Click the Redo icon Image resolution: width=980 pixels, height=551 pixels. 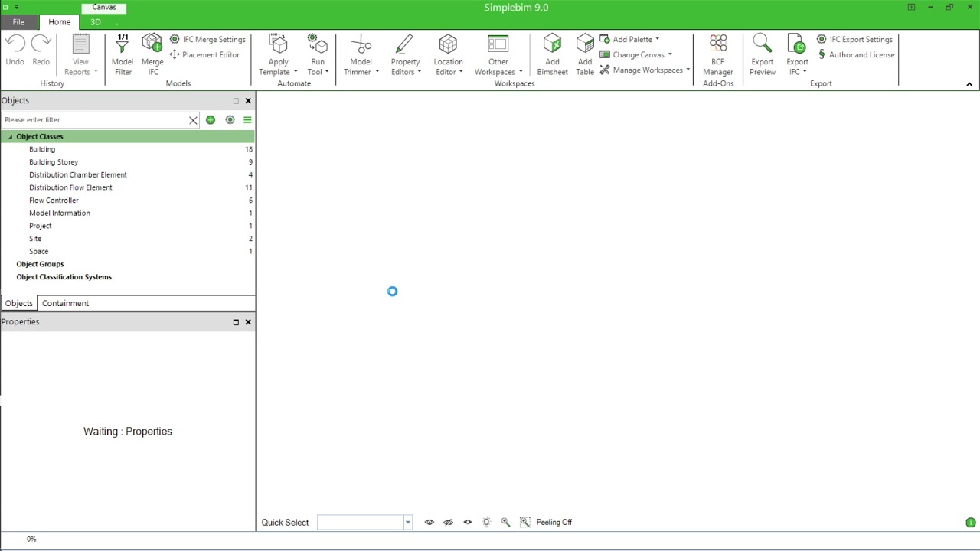coord(41,44)
